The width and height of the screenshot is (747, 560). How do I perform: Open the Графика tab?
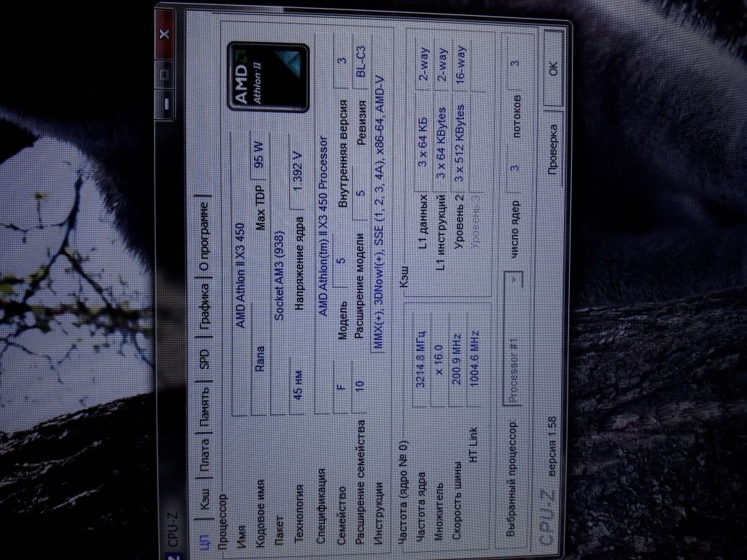204,307
